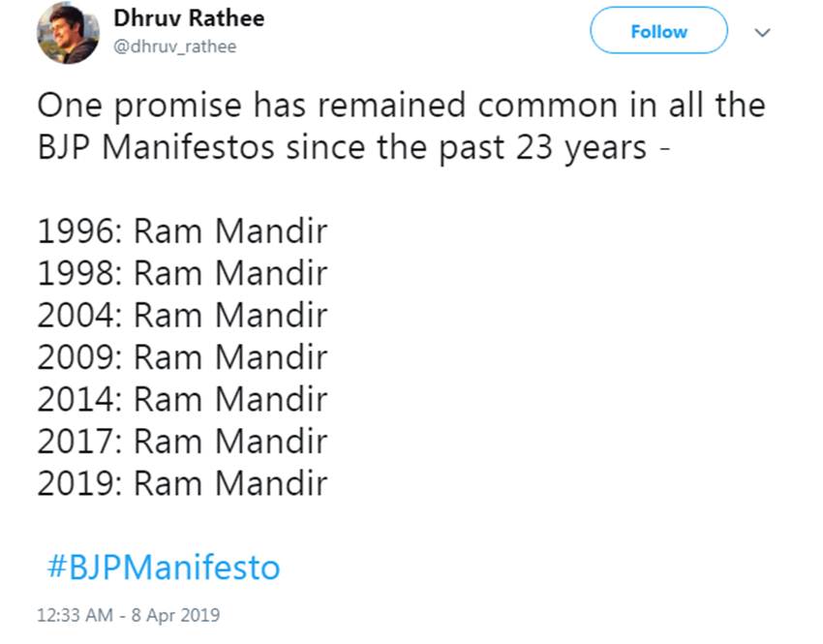Open the #BJPManifesto hashtag
The image size is (823, 644).
pyautogui.click(x=163, y=567)
